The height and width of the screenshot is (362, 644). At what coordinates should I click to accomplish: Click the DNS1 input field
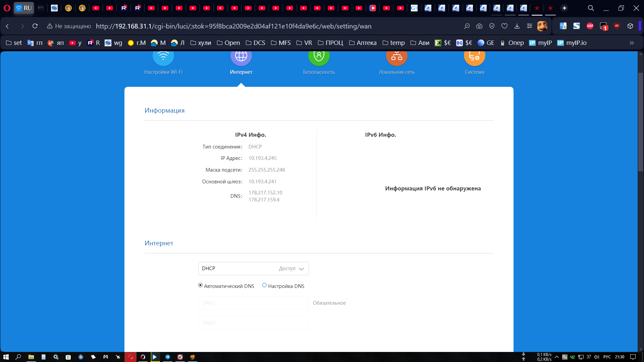point(253,303)
